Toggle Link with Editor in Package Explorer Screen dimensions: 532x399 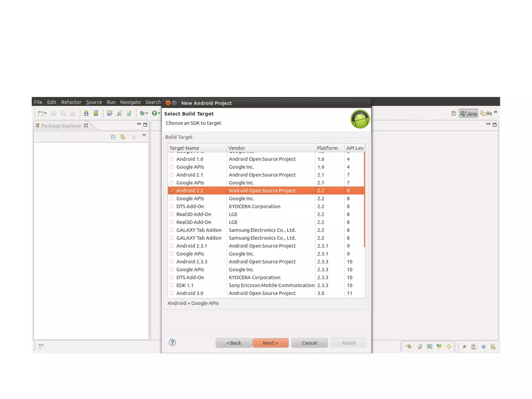coord(123,137)
